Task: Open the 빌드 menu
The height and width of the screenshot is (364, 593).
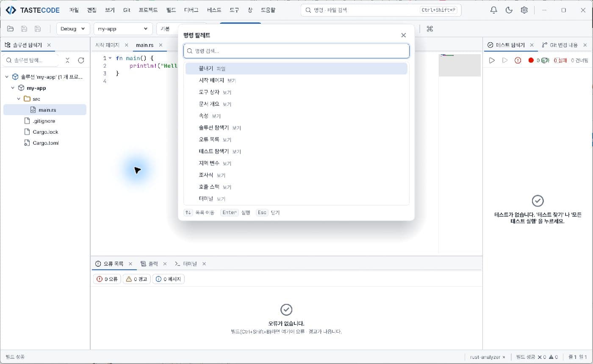Action: point(171,10)
